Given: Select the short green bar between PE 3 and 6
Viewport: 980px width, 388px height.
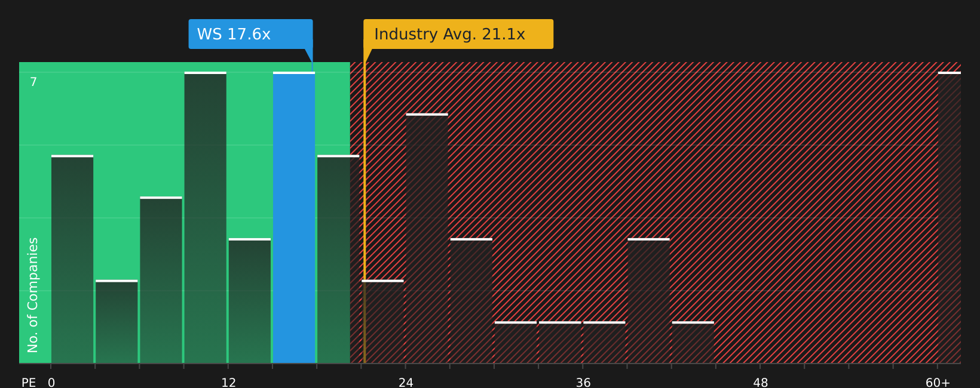Looking at the screenshot, I should [117, 322].
